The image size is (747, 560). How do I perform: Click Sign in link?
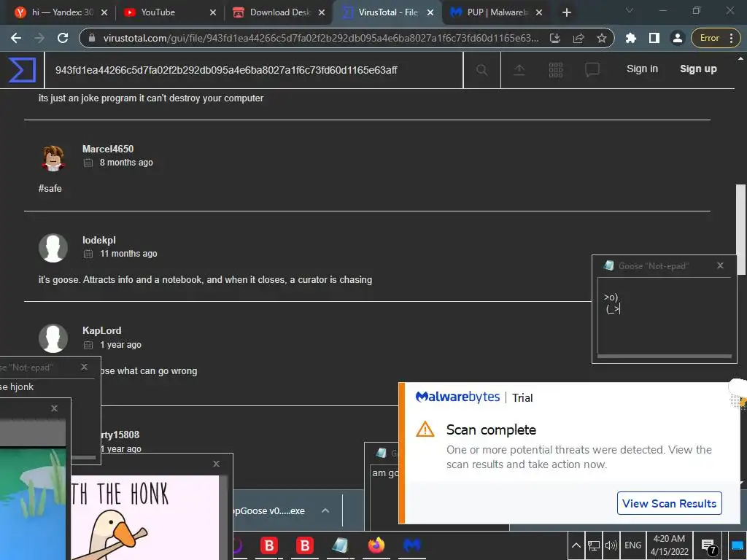pos(642,69)
